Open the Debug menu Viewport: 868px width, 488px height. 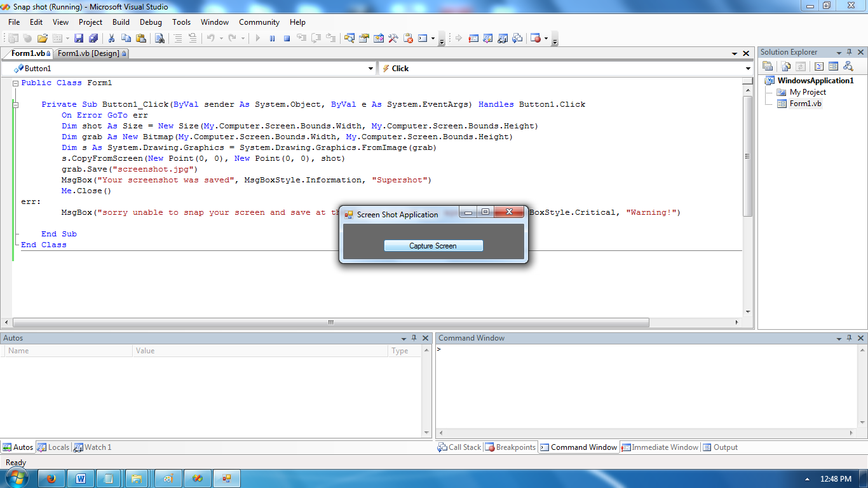tap(151, 22)
